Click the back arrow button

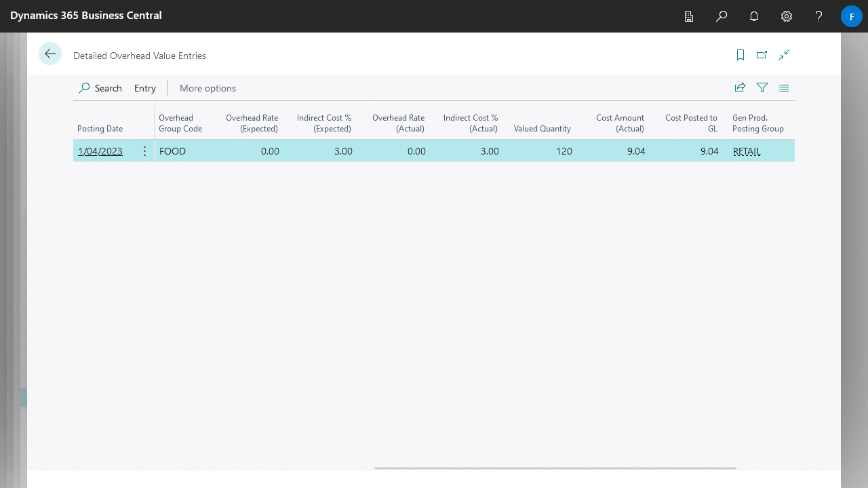50,54
